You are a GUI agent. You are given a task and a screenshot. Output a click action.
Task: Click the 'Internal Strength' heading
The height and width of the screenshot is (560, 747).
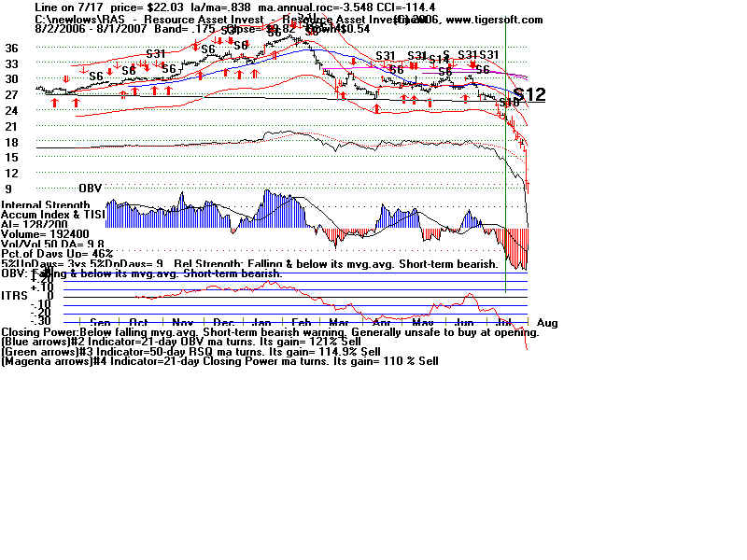pyautogui.click(x=46, y=205)
